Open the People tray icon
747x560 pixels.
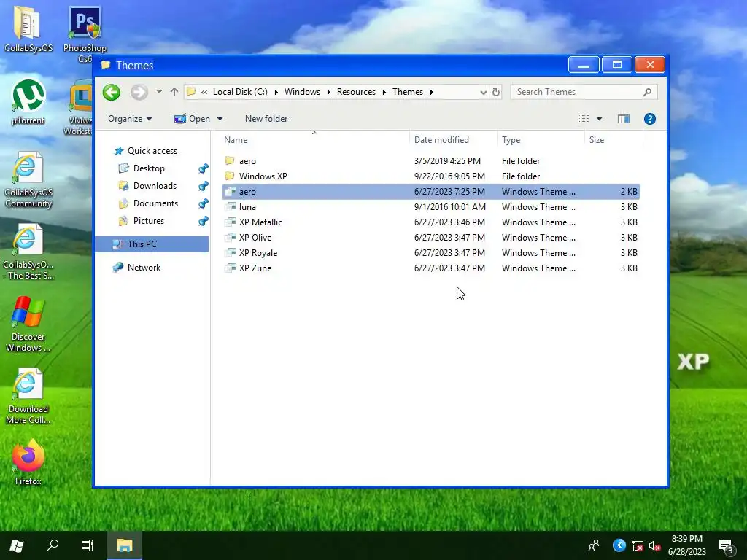pos(594,545)
